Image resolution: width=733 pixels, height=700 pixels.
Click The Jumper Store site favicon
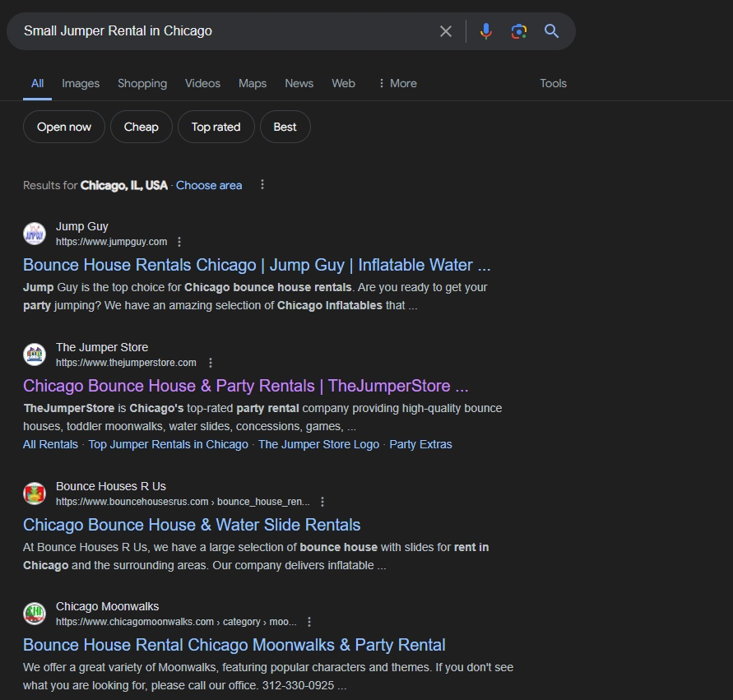[x=35, y=355]
